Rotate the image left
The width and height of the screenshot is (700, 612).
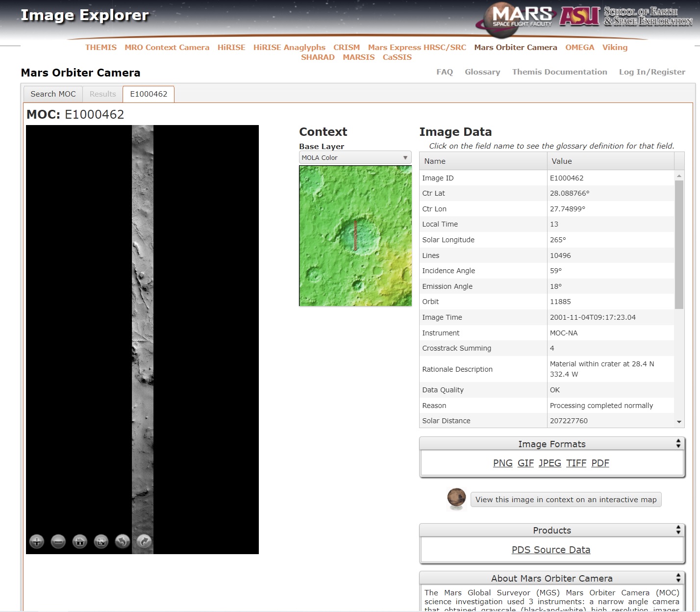(123, 541)
